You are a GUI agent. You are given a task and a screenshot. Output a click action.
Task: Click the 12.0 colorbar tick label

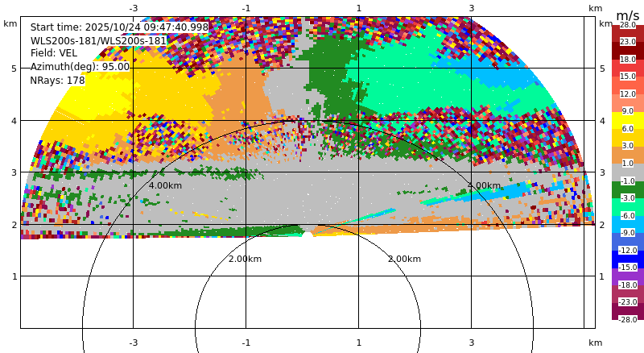628,93
